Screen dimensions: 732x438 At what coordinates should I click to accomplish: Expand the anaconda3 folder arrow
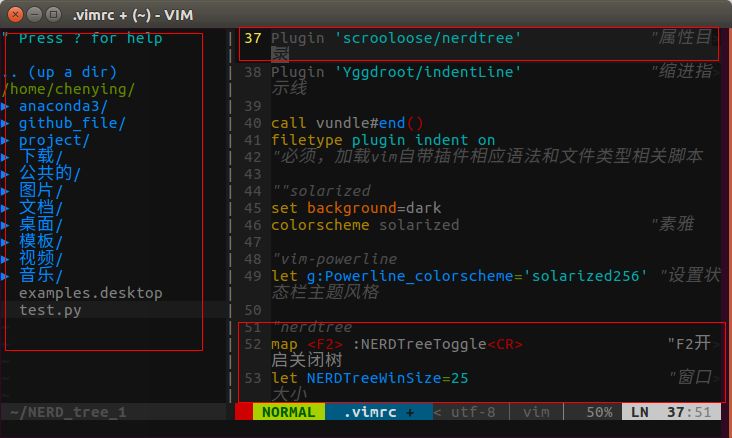[5, 106]
